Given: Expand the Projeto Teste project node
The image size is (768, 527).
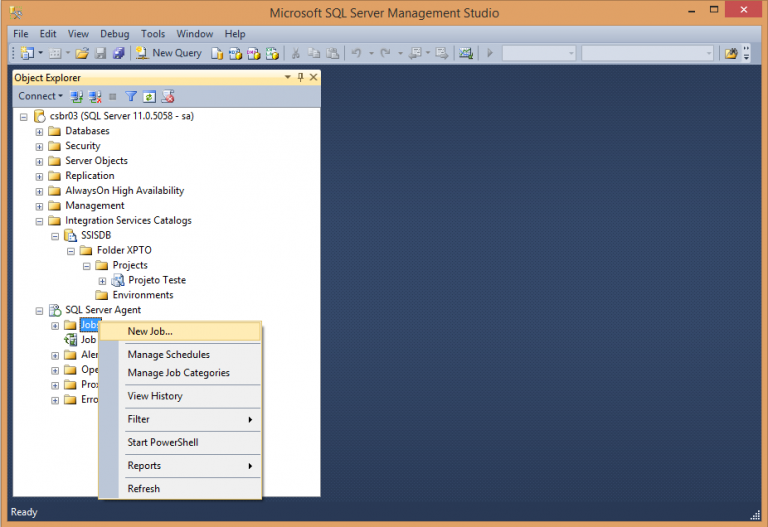Looking at the screenshot, I should pos(102,281).
